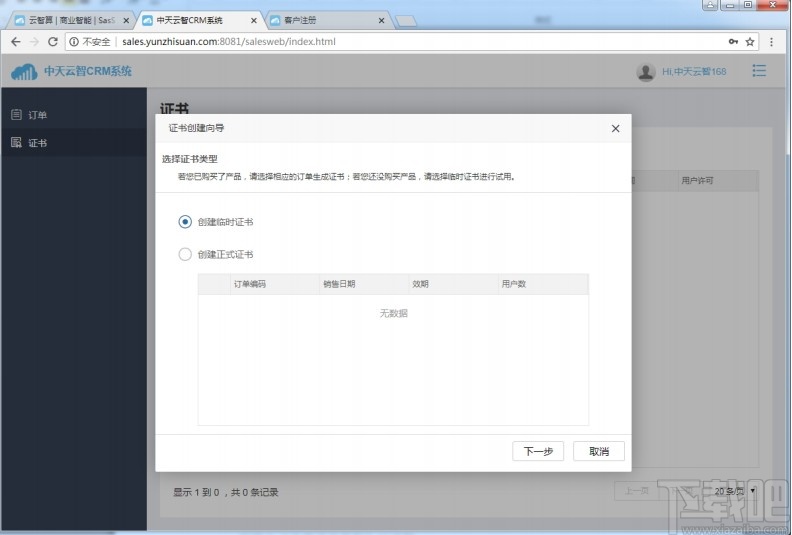
Task: Click the 选择证书类型 heading
Action: [x=189, y=159]
